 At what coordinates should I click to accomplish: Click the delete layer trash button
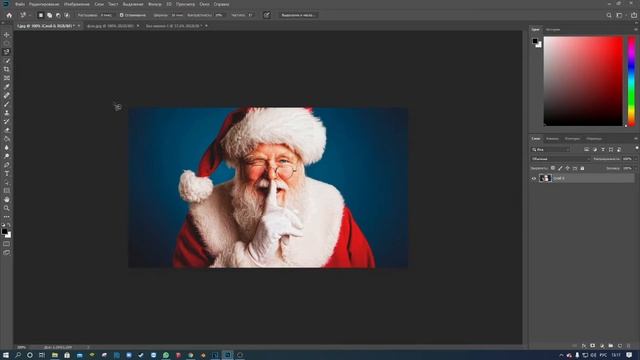tap(629, 346)
